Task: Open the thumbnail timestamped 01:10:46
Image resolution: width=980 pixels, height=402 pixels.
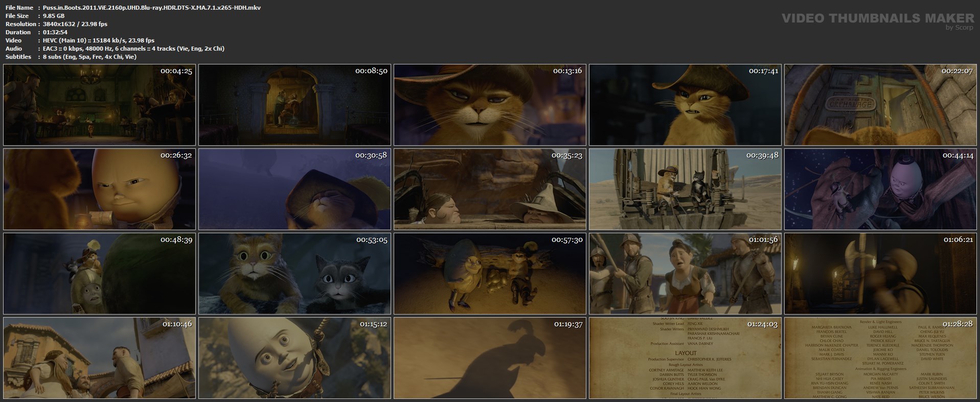Action: [99, 358]
